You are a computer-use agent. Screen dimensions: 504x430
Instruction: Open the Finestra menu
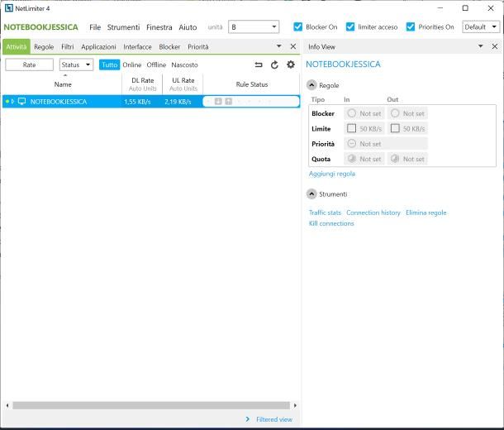coord(159,27)
